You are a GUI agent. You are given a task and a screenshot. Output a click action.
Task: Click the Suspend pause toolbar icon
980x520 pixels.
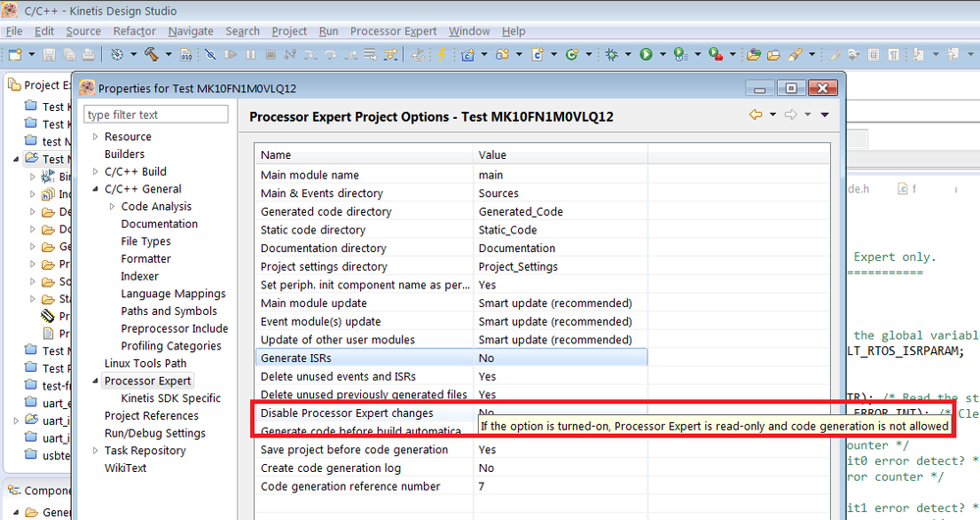point(250,55)
